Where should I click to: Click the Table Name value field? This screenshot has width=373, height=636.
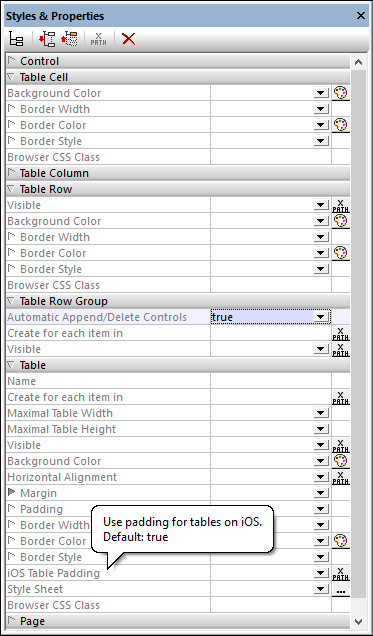271,381
